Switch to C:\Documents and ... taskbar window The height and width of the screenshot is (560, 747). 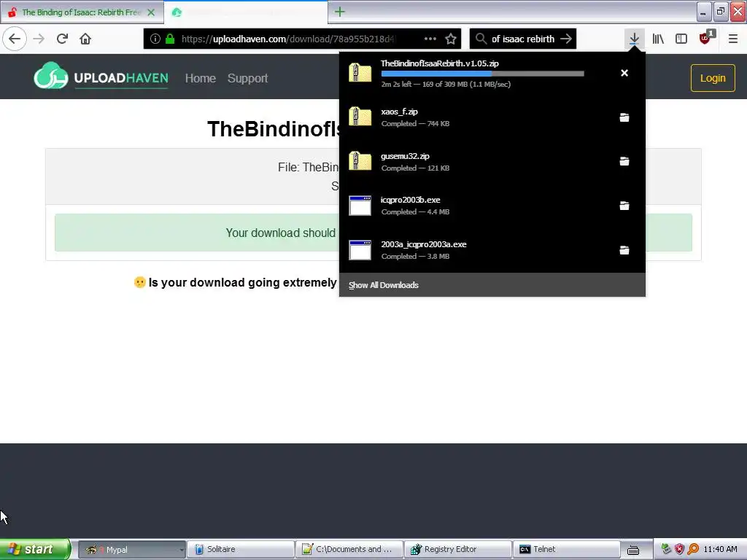pyautogui.click(x=349, y=550)
